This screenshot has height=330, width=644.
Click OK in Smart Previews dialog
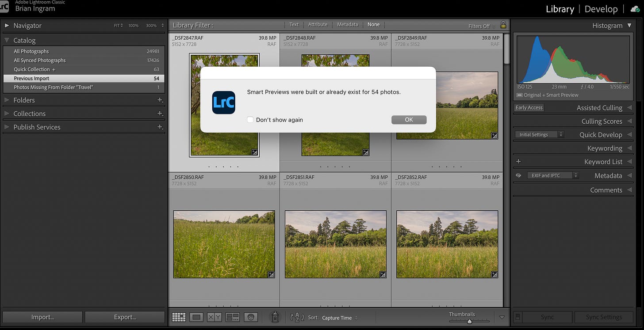point(409,120)
